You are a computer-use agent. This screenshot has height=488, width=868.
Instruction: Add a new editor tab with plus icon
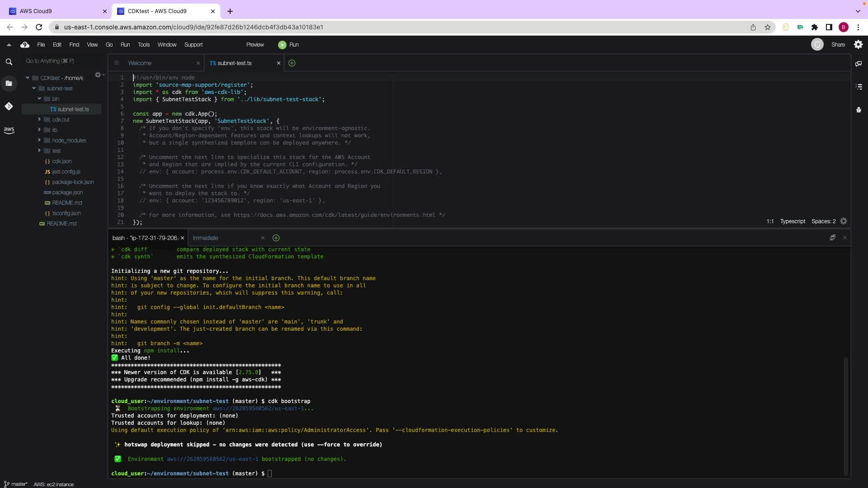[292, 63]
